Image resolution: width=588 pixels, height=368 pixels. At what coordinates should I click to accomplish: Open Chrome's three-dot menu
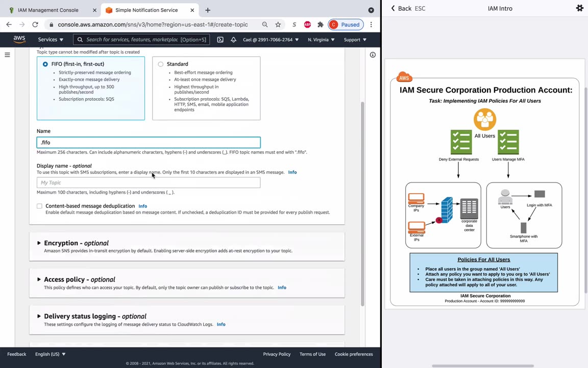click(x=371, y=25)
